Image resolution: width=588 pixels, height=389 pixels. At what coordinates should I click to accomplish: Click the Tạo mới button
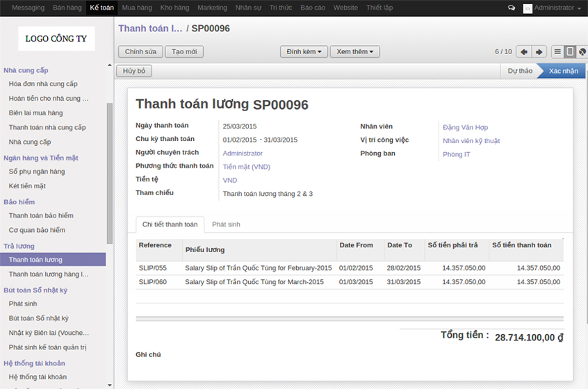184,52
